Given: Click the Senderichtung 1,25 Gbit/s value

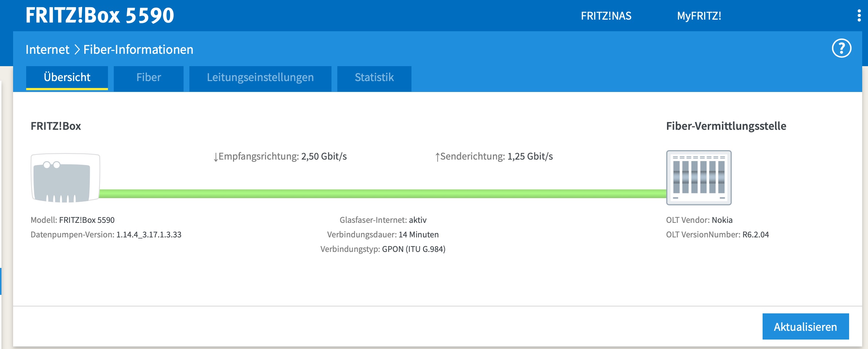Looking at the screenshot, I should (x=530, y=156).
